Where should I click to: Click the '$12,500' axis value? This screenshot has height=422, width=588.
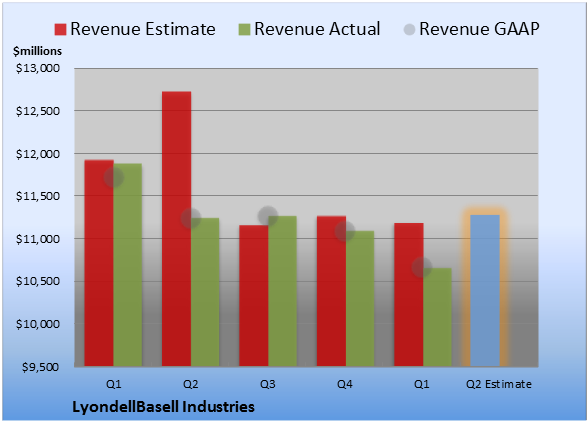click(38, 111)
